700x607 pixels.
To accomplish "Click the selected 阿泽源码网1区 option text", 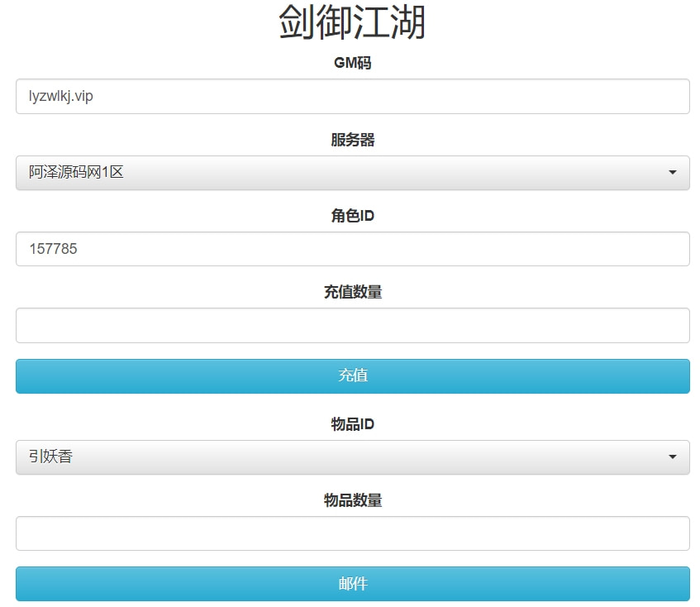I will [x=76, y=173].
